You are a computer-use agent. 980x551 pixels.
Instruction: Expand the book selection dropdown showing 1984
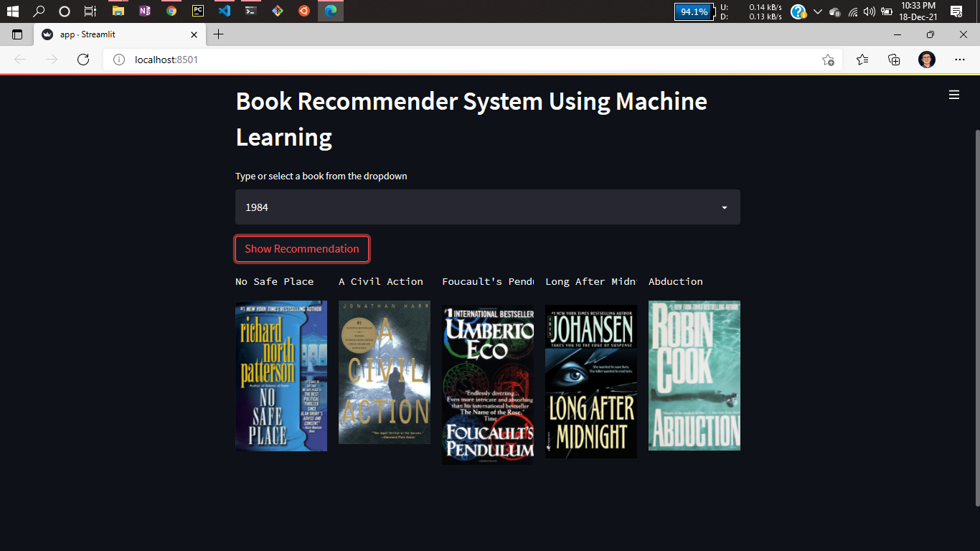click(x=488, y=207)
